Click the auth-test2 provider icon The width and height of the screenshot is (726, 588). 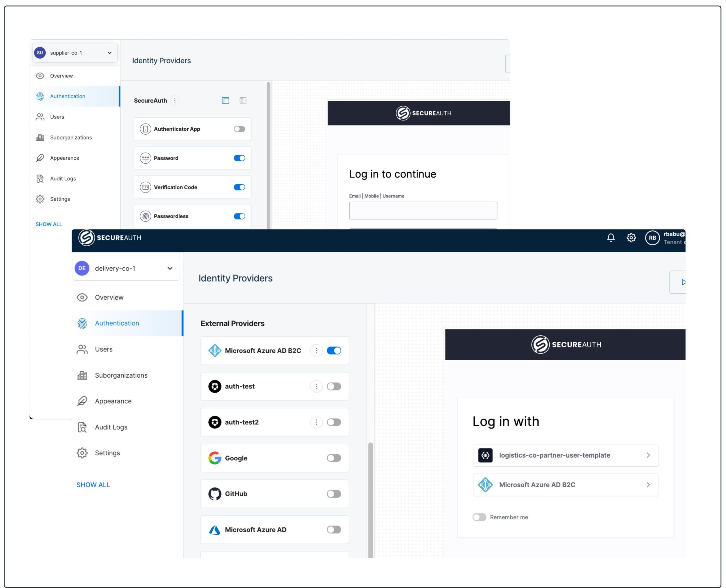pos(215,422)
